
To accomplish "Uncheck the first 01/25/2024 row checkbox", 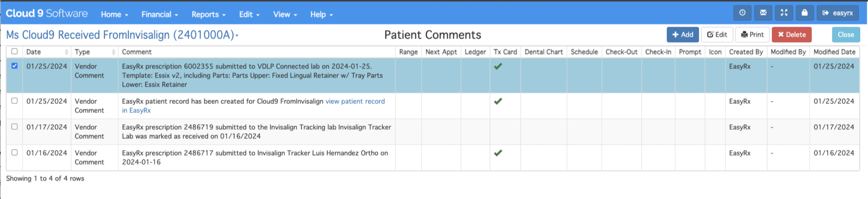I will click(14, 66).
